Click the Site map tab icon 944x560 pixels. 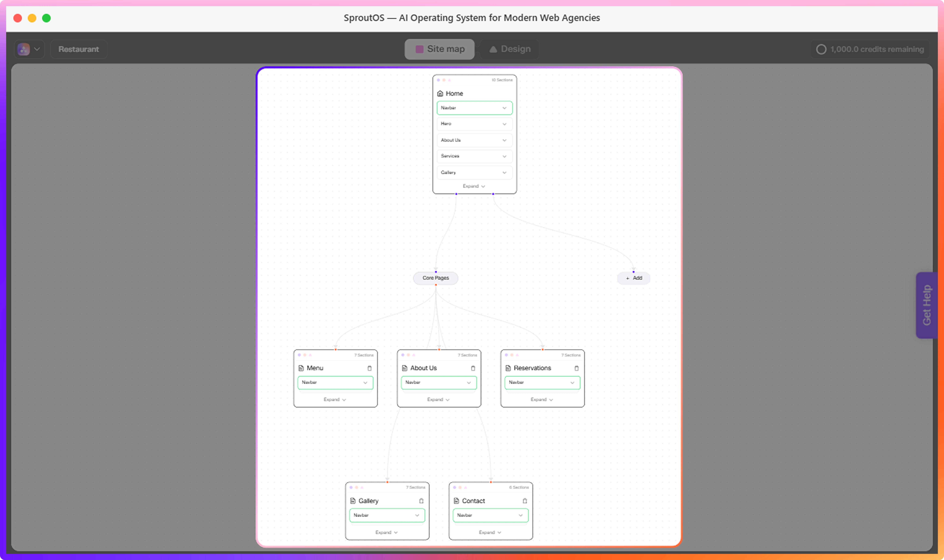419,49
